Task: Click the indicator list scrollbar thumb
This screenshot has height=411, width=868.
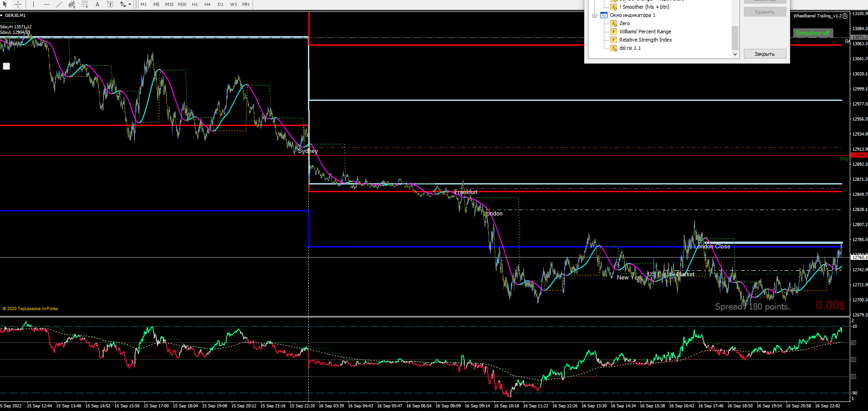Action: pos(735,38)
